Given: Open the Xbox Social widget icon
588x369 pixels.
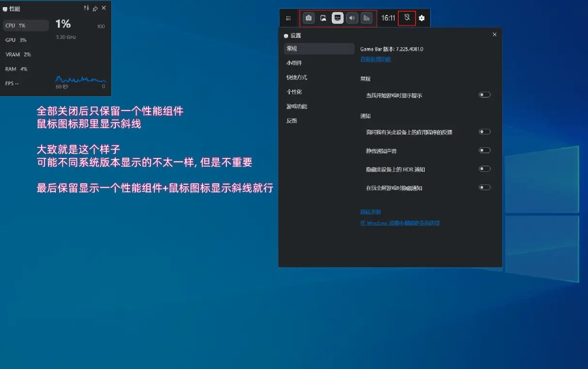Looking at the screenshot, I should 323,18.
